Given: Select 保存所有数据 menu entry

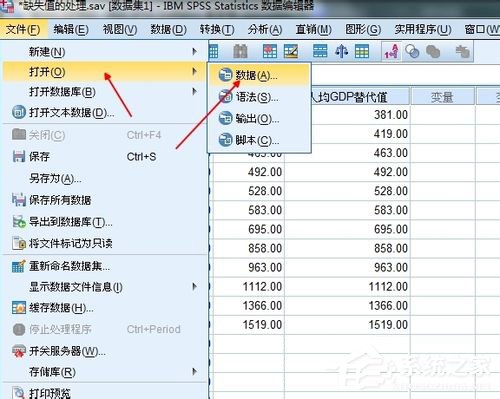Looking at the screenshot, I should 104,200.
